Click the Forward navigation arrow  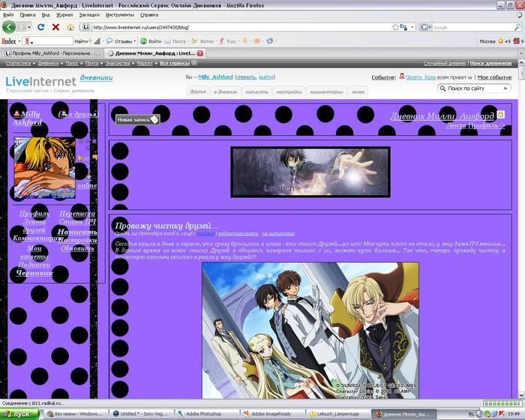(22, 27)
